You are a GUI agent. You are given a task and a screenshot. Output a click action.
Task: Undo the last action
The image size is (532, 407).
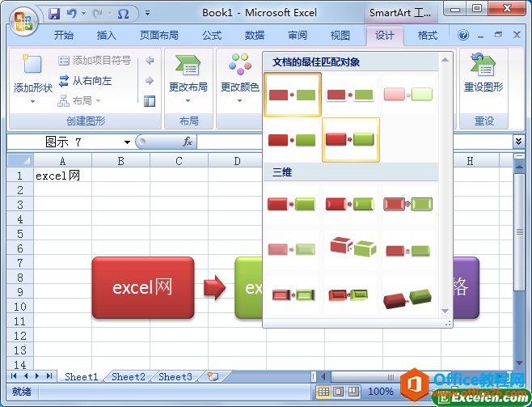pos(72,14)
